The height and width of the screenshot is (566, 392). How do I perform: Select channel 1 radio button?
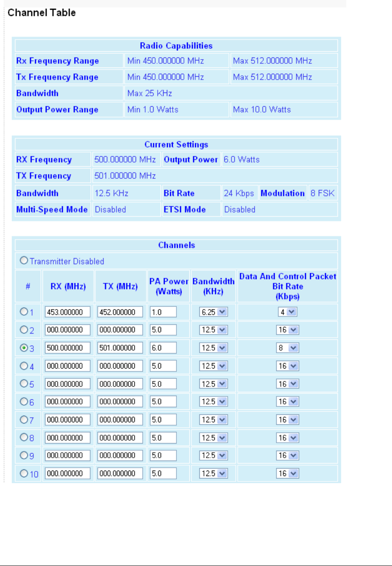pyautogui.click(x=24, y=312)
